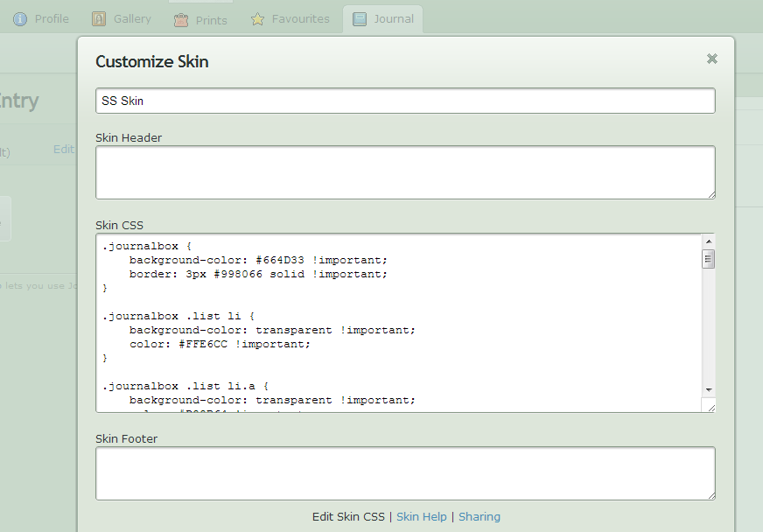Image resolution: width=763 pixels, height=532 pixels.
Task: Click the Skin CSS scrollbar thumb
Action: click(709, 258)
